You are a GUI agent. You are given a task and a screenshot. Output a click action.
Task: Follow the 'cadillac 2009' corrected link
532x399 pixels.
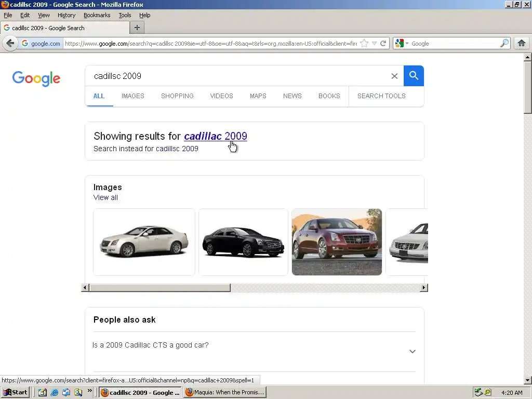(x=216, y=136)
